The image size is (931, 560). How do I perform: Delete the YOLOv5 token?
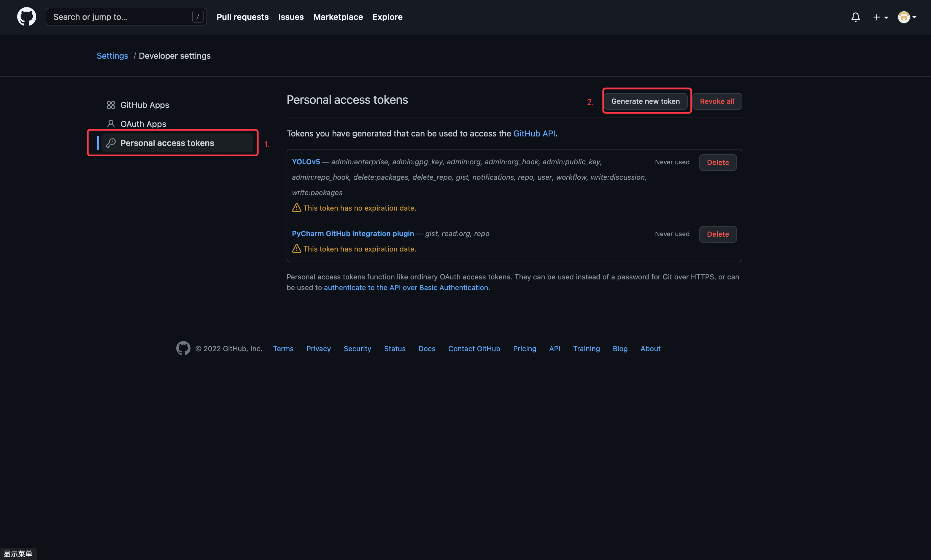pos(717,162)
